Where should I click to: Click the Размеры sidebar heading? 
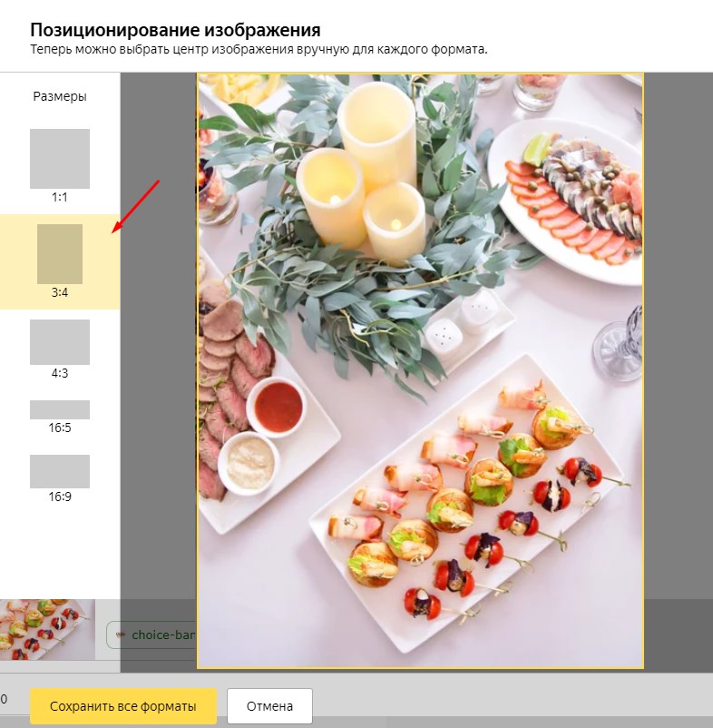pyautogui.click(x=60, y=96)
